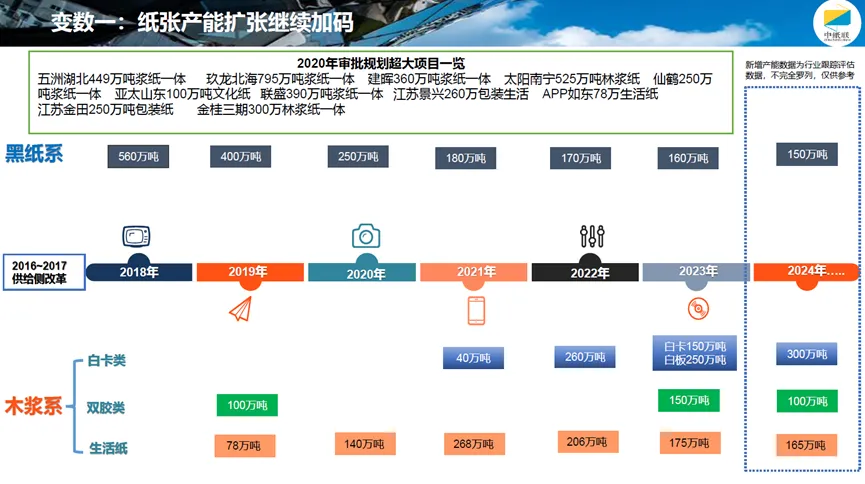865x484 pixels.
Task: Click the 白卡类 label
Action: (106, 361)
